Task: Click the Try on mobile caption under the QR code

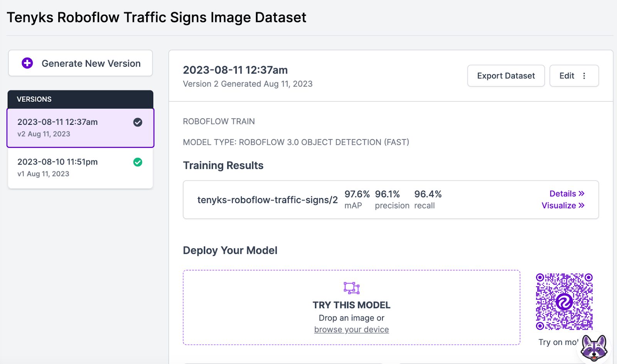Action: pos(559,342)
